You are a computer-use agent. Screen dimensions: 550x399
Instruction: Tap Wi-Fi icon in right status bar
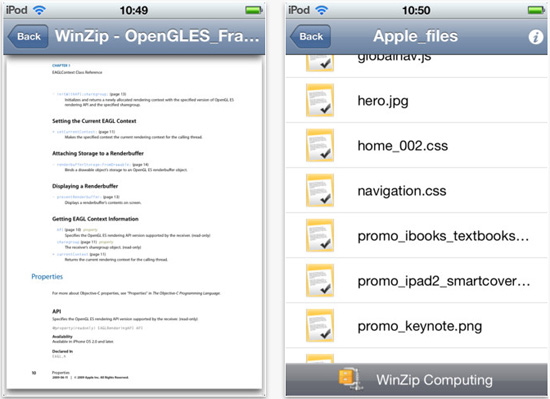click(322, 10)
